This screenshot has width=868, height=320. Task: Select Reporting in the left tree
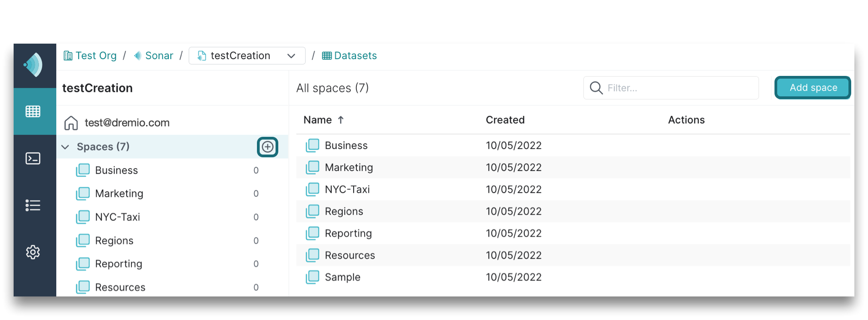point(118,264)
